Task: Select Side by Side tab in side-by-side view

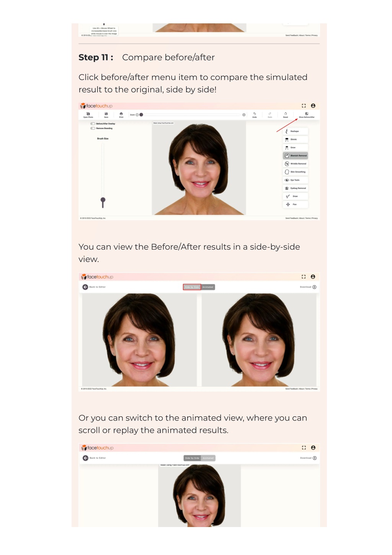Action: tap(192, 287)
